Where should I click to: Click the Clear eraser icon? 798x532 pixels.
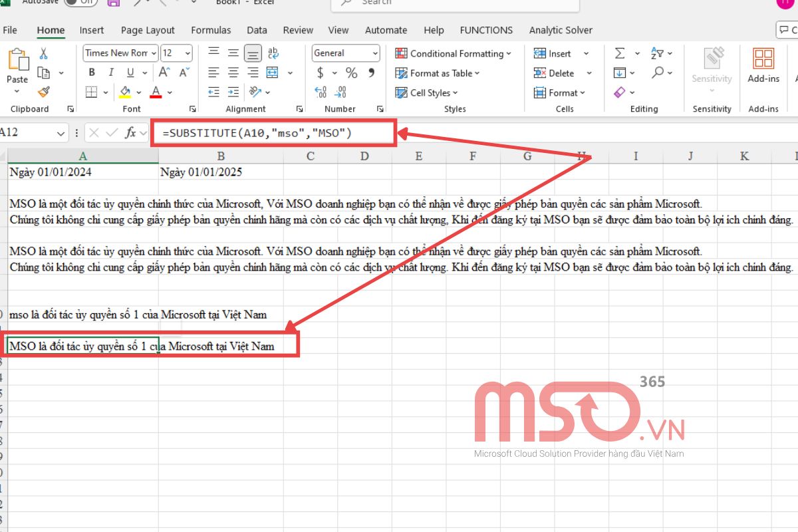point(620,92)
